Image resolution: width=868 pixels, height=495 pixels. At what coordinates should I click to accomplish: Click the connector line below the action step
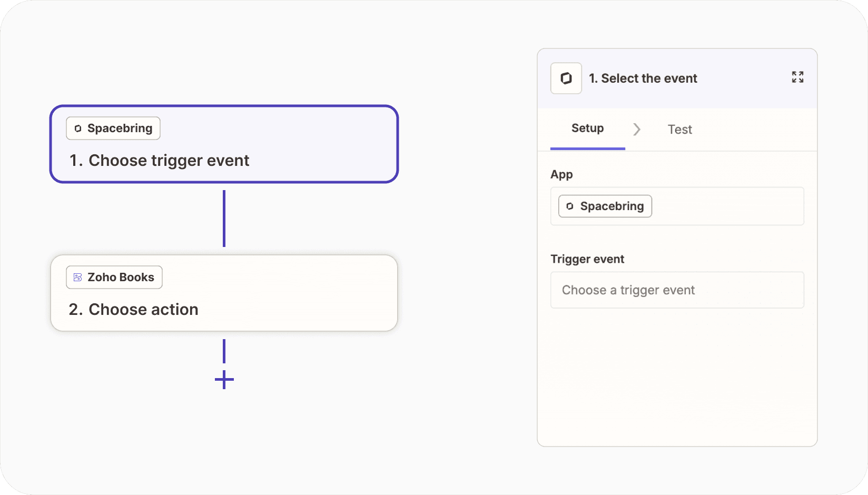click(x=224, y=351)
